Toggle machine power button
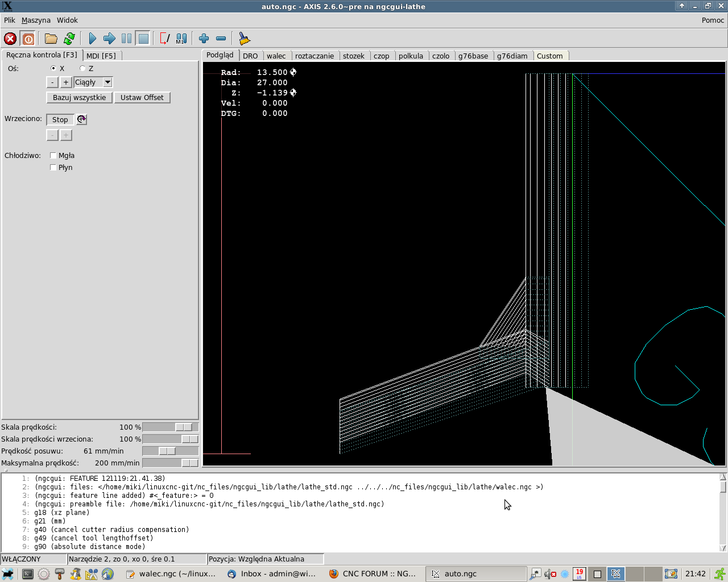Viewport: 728px width, 582px height. 28,39
